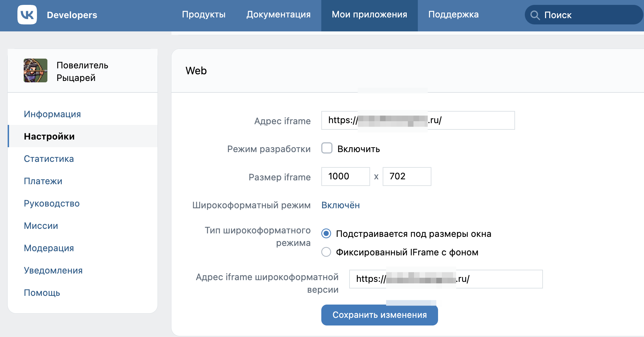Click the VK logo icon

(x=27, y=15)
